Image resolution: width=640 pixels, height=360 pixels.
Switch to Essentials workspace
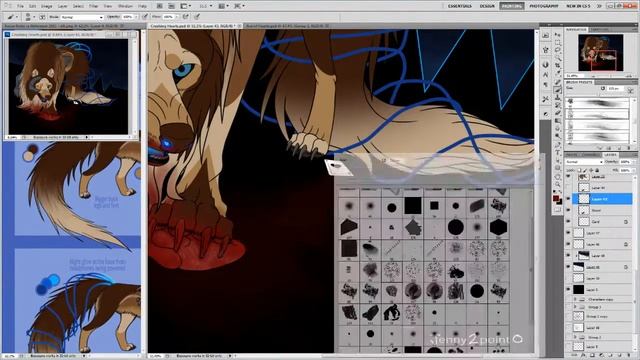tap(460, 6)
